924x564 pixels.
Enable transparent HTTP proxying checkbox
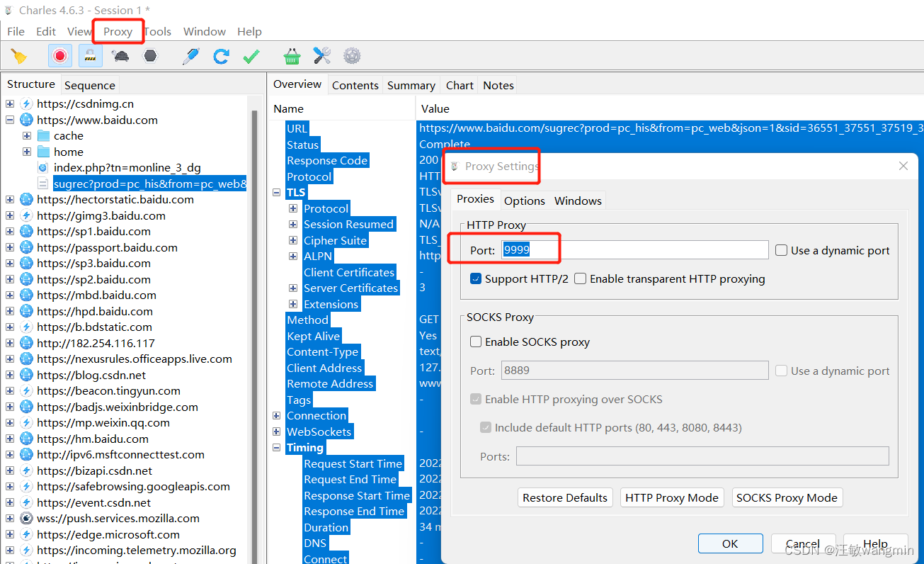pyautogui.click(x=581, y=278)
